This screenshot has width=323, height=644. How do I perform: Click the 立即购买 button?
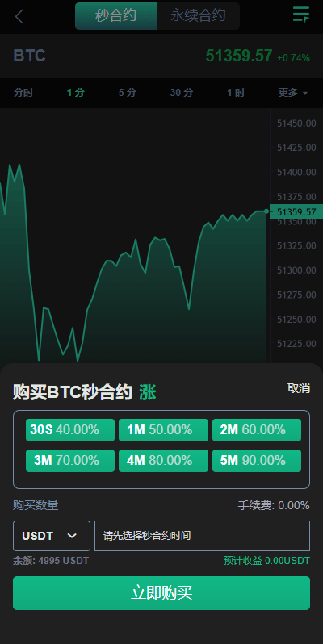pyautogui.click(x=161, y=593)
